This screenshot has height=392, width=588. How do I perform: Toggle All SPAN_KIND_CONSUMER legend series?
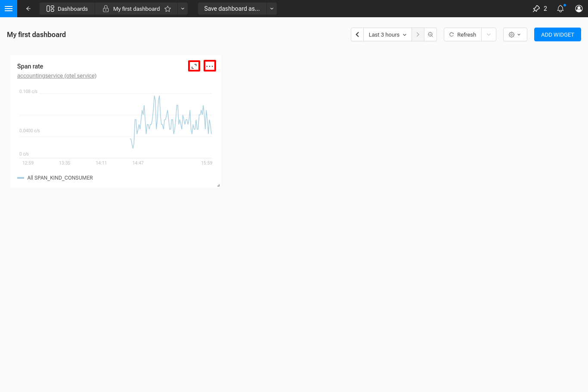tap(60, 178)
